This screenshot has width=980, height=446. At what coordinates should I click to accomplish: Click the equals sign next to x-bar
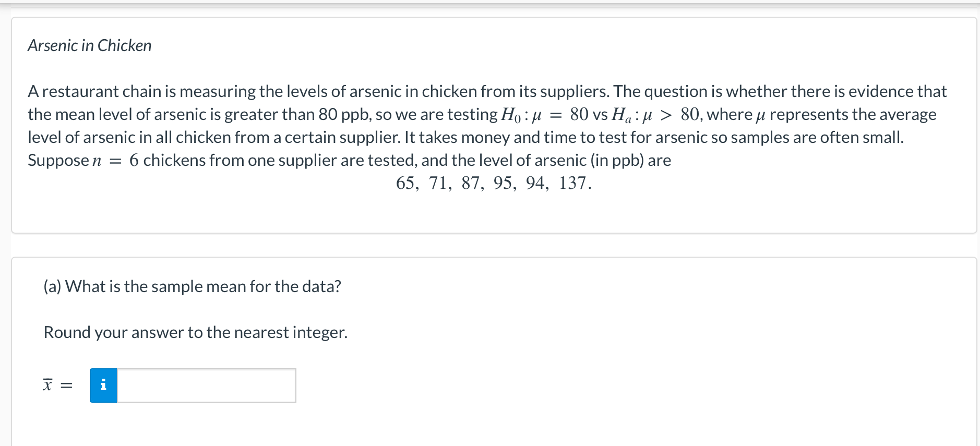(x=66, y=386)
